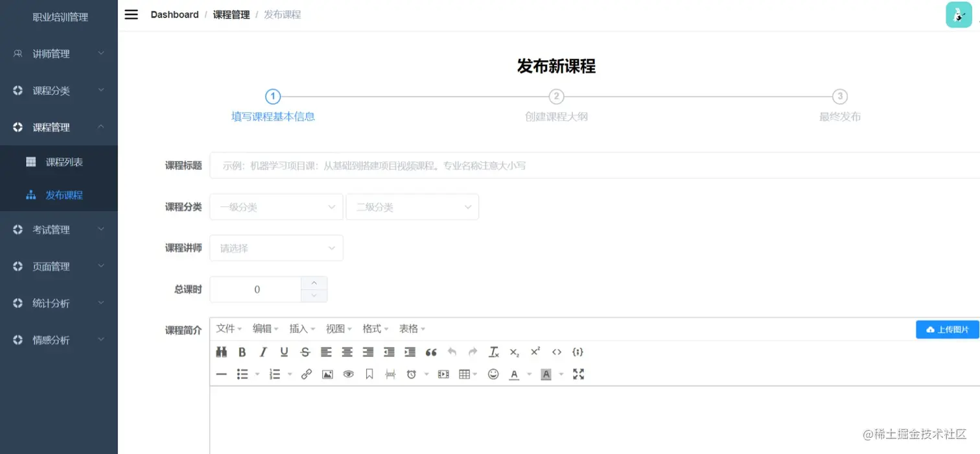Insert a table in the course description
This screenshot has height=454, width=980.
coord(464,374)
